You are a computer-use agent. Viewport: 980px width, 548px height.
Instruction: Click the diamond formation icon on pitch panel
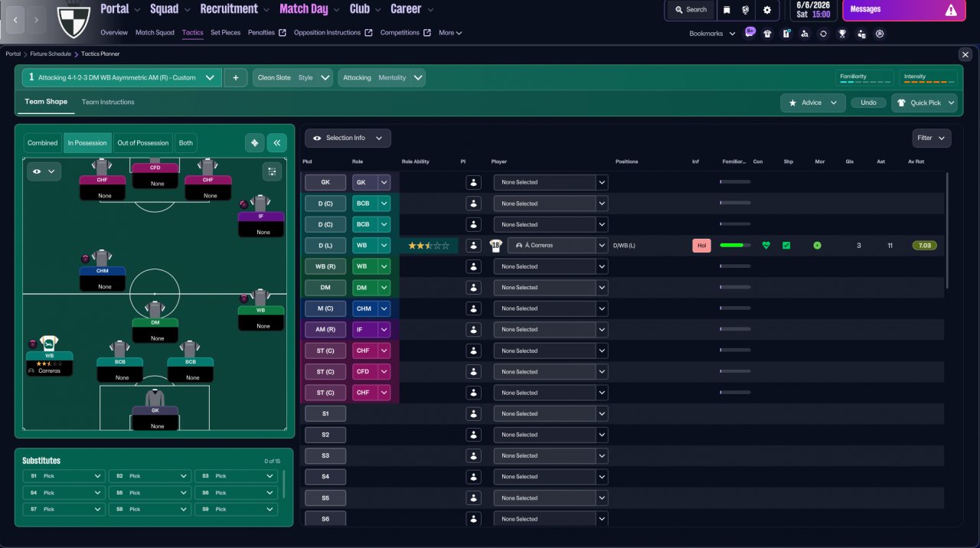[x=255, y=143]
